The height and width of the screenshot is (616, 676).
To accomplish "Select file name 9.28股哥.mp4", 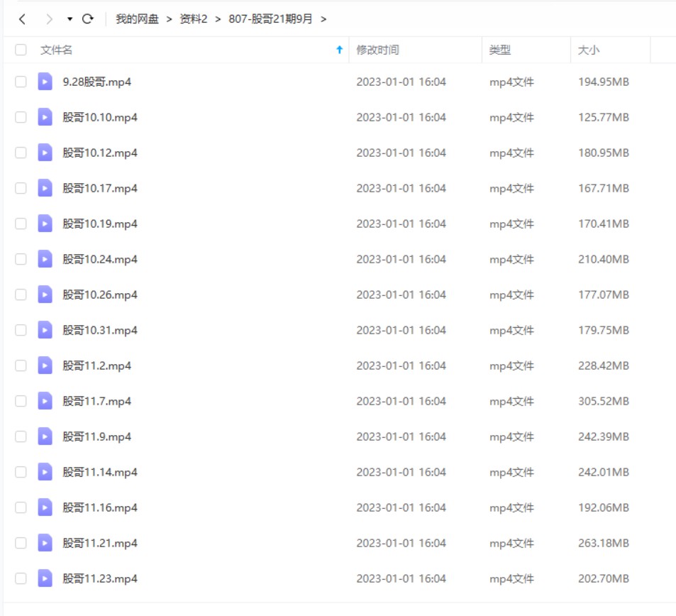I will [x=97, y=82].
